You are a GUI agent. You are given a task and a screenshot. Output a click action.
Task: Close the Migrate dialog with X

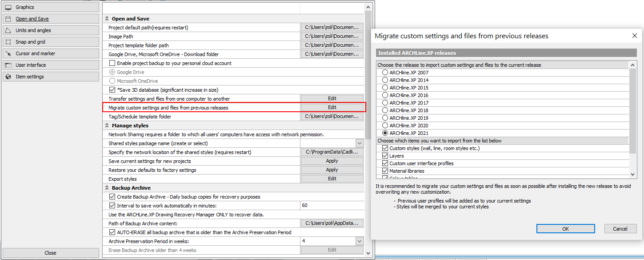pos(634,36)
